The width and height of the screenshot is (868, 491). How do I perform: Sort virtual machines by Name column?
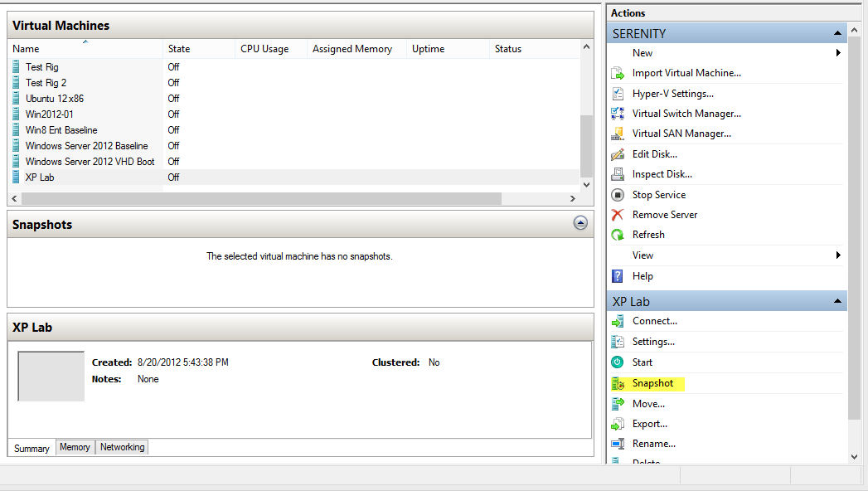tap(85, 49)
